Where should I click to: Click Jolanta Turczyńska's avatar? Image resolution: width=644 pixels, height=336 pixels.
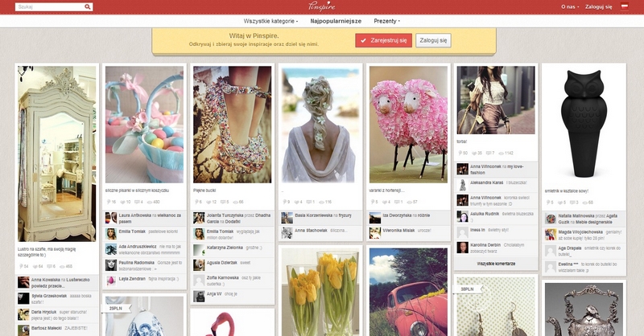pyautogui.click(x=199, y=218)
